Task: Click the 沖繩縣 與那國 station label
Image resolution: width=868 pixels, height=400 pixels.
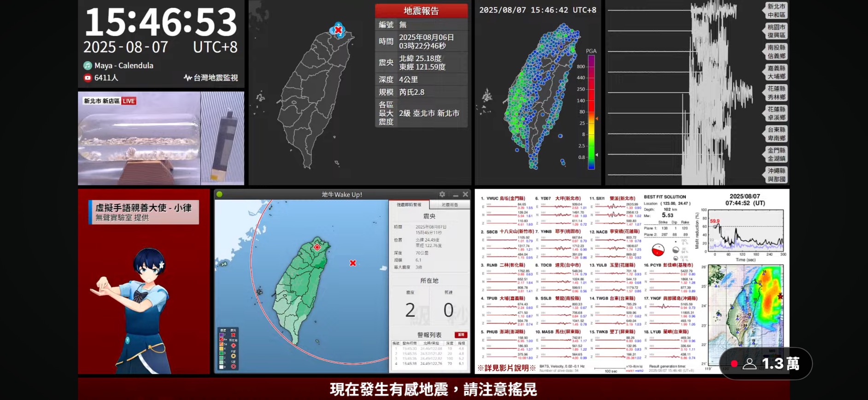Action: [x=776, y=175]
